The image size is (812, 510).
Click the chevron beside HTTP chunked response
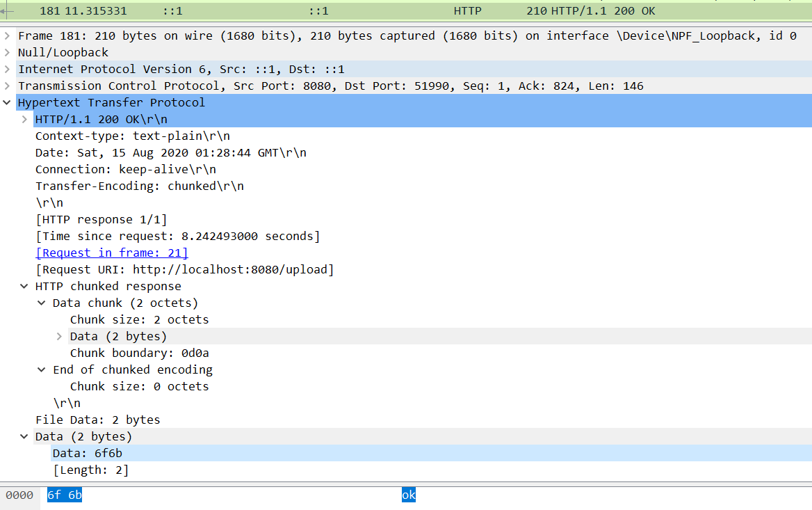tap(24, 286)
